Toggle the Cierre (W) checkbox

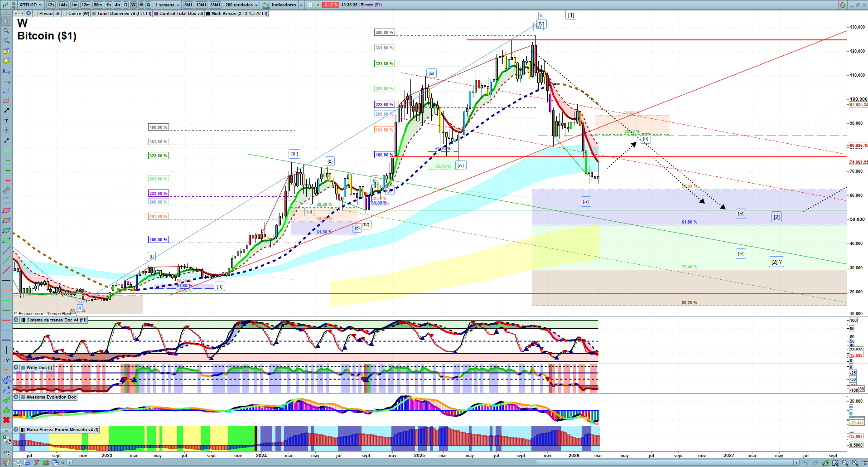(65, 14)
